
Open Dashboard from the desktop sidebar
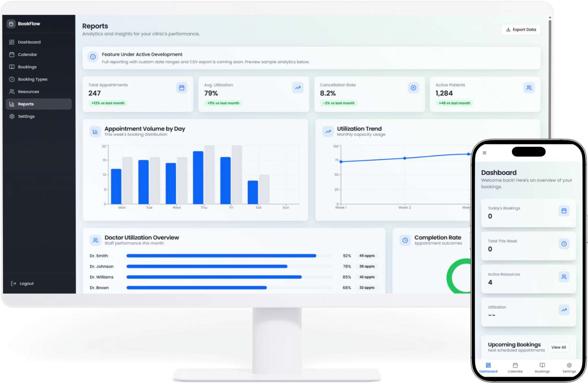(x=29, y=42)
